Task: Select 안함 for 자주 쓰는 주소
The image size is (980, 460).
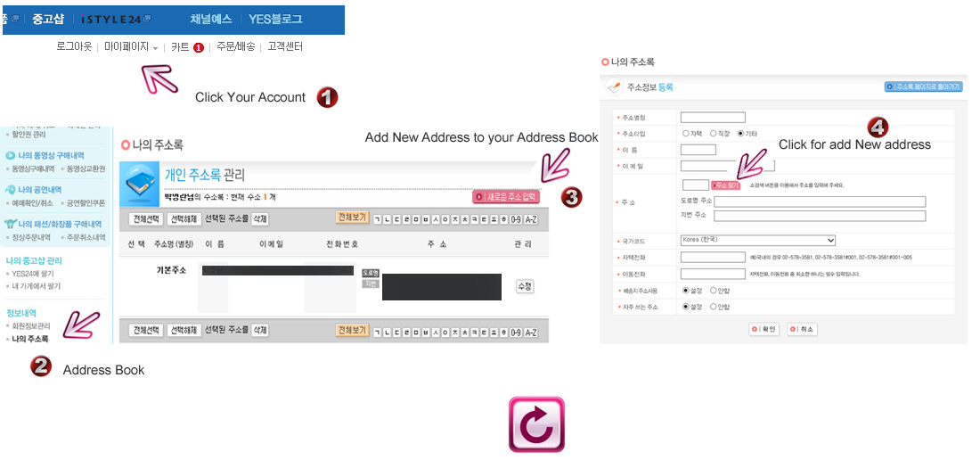Action: pos(713,307)
